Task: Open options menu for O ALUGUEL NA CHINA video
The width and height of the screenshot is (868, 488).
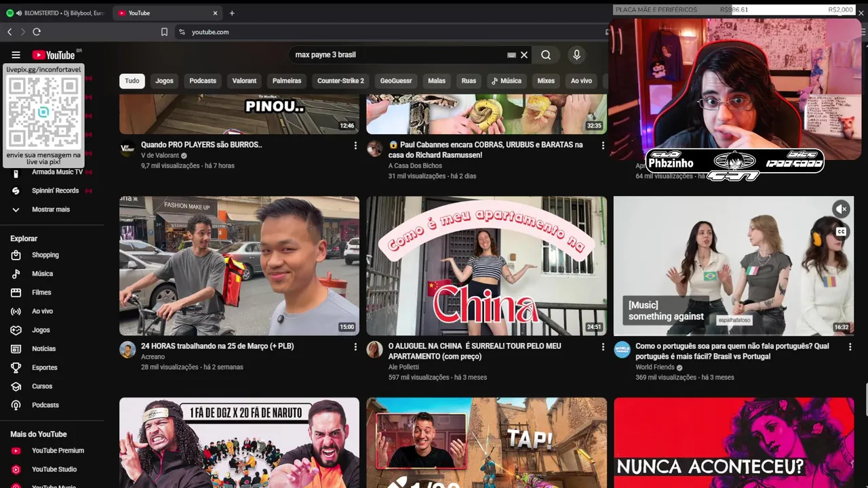Action: click(603, 346)
